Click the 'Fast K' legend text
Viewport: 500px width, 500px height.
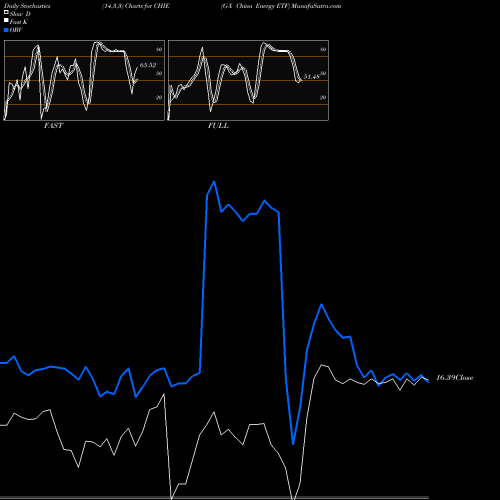(x=19, y=22)
